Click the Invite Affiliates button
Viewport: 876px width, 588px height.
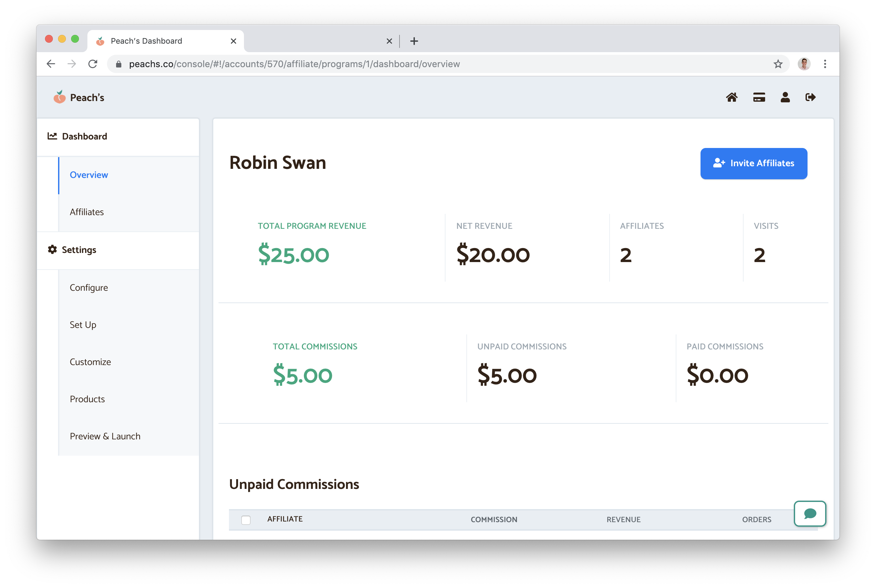753,164
